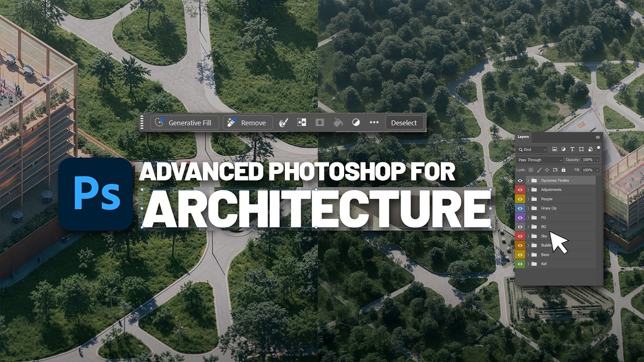
Task: Toggle the layer filtering on/off switch
Action: pyautogui.click(x=599, y=149)
